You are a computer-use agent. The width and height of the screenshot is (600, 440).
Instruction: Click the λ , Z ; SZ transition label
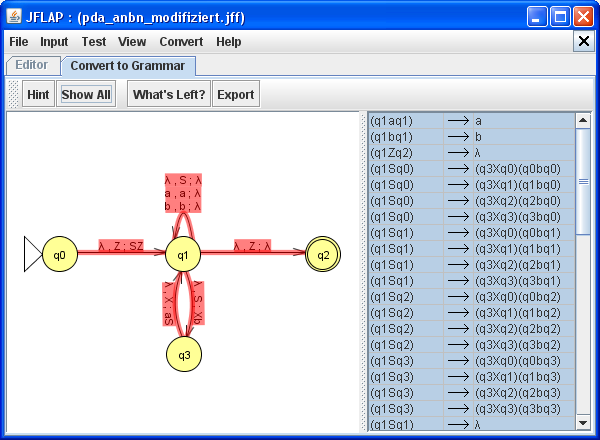(121, 246)
